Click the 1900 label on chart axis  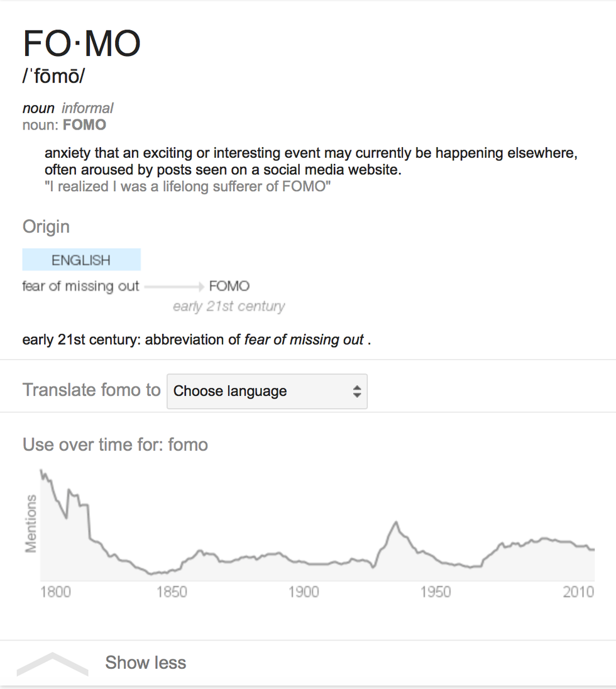304,592
